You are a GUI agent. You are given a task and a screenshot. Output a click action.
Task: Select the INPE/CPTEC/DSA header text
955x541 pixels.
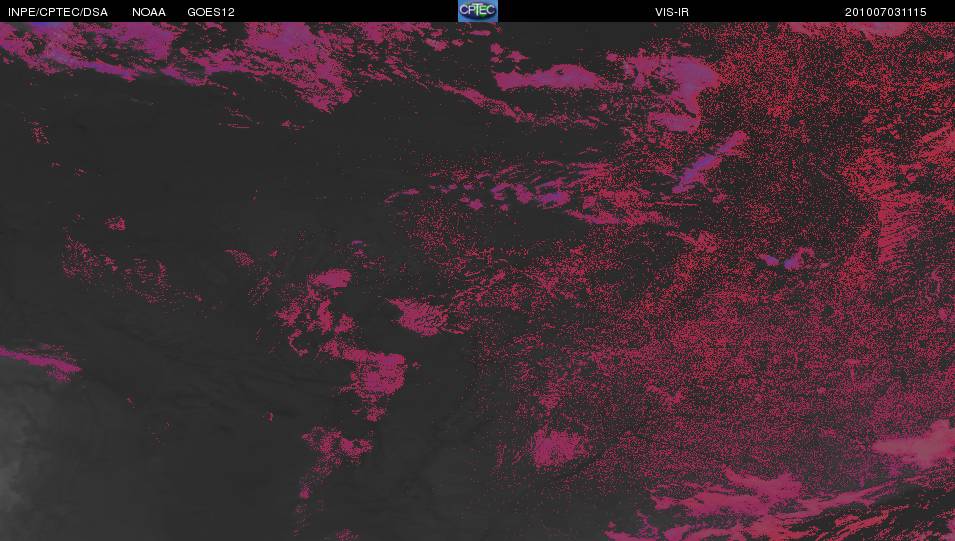(58, 12)
